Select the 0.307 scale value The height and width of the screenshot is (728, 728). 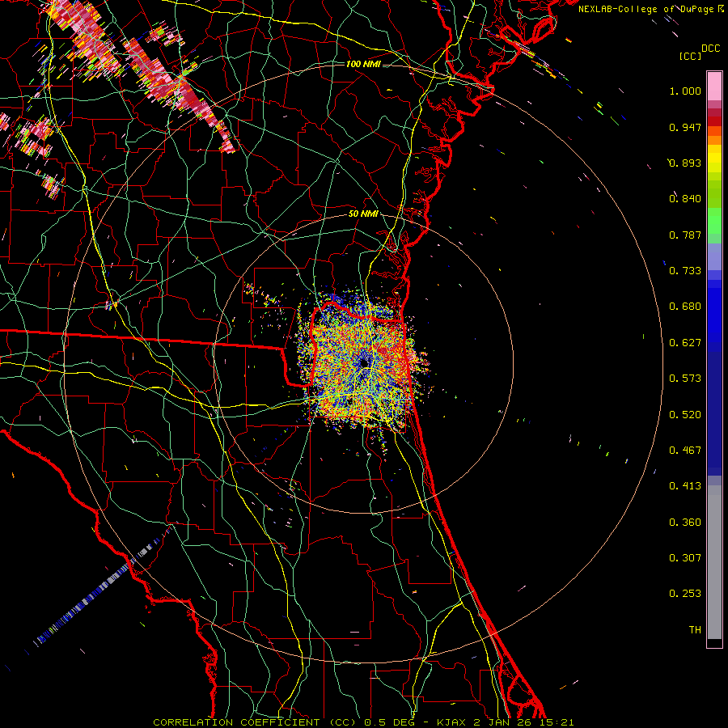click(x=685, y=558)
